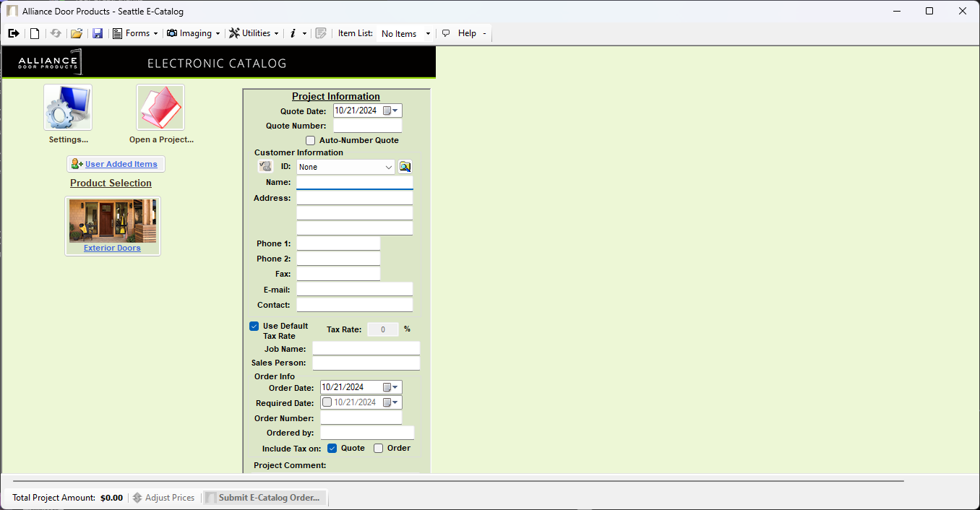The image size is (980, 510).
Task: Open the Utilities dropdown menu
Action: pyautogui.click(x=254, y=33)
